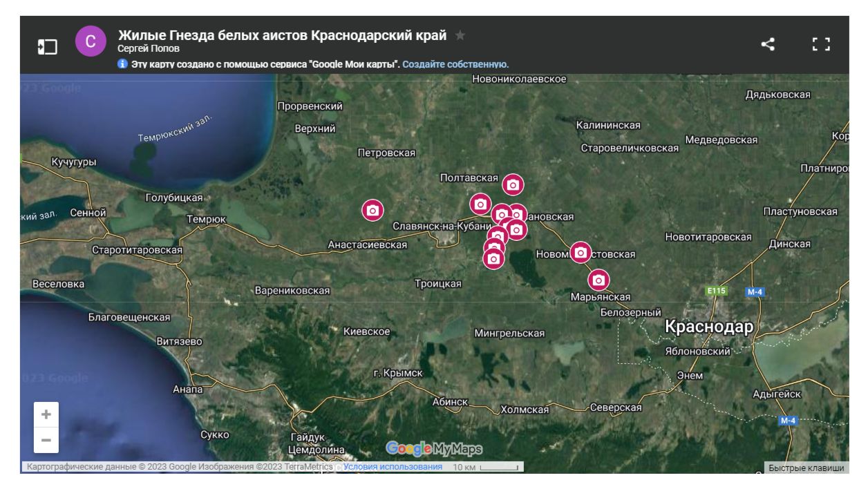Open the map legend side panel

pos(47,46)
